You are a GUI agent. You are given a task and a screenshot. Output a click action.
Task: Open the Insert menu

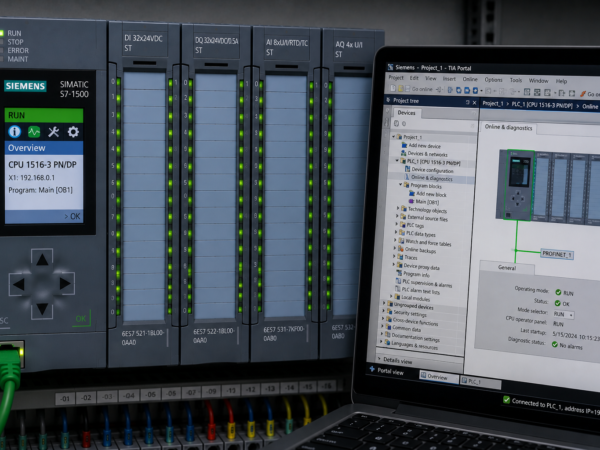coord(449,79)
